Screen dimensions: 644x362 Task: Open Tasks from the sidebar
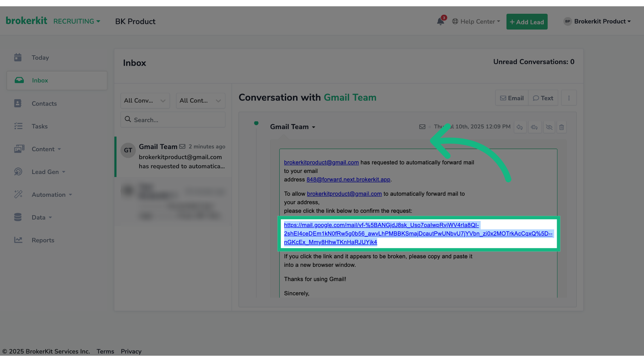(x=57, y=126)
